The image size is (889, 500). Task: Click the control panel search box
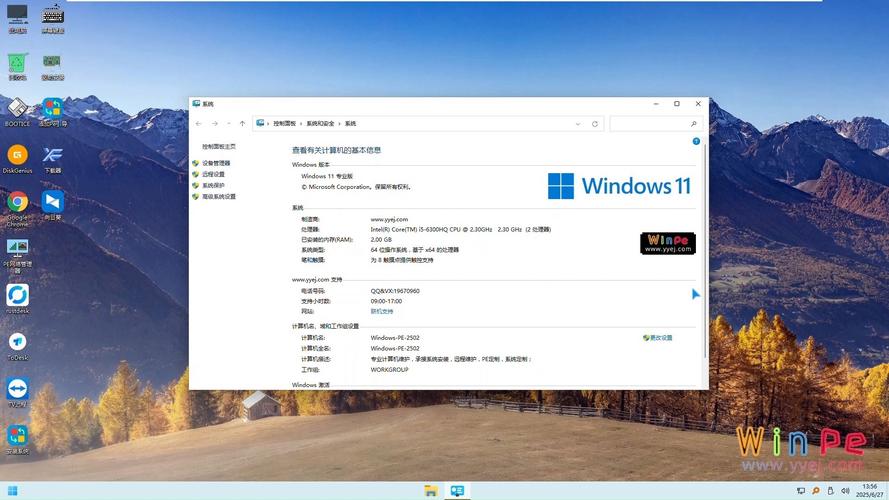pyautogui.click(x=657, y=124)
